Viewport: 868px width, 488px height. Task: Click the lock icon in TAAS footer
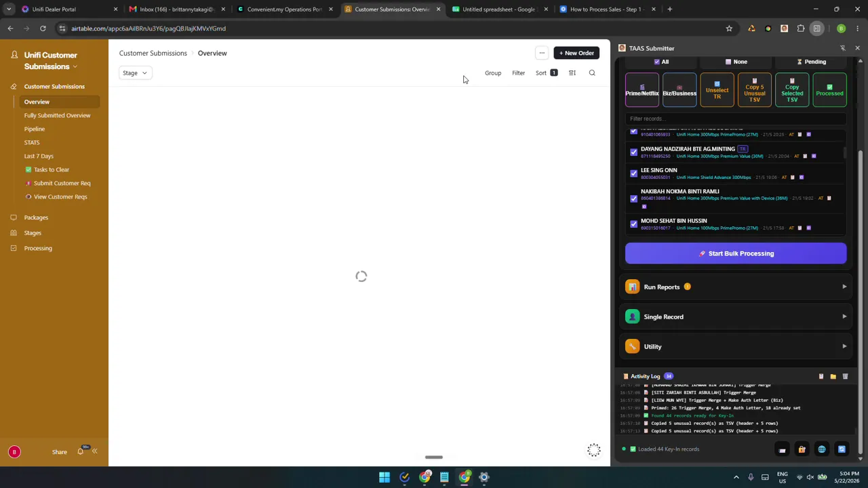click(x=802, y=449)
